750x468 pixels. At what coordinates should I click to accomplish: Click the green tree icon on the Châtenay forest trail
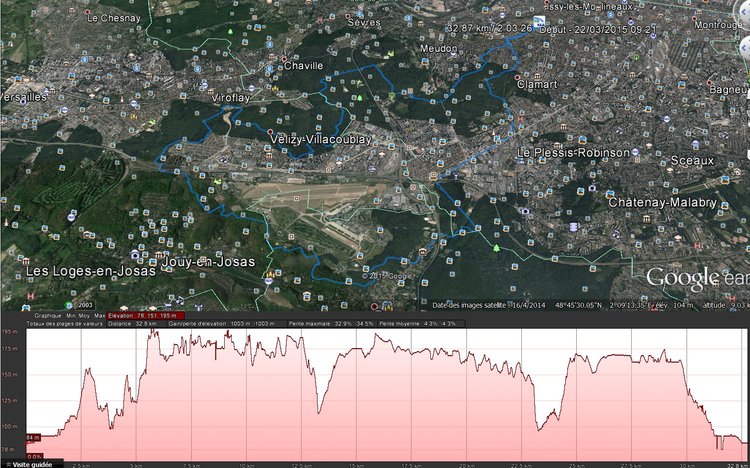496,248
